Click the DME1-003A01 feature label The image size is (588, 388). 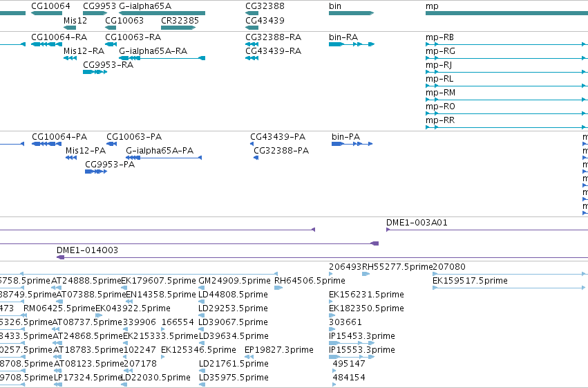(417, 223)
